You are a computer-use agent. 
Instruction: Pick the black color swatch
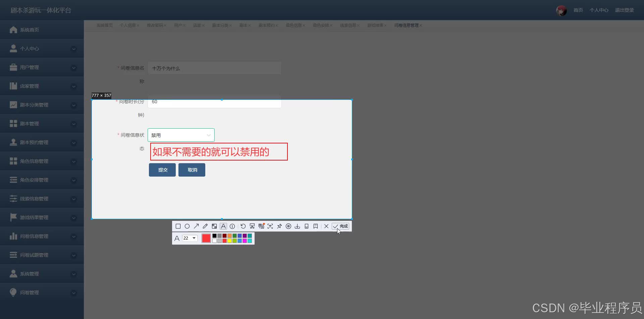(214, 236)
